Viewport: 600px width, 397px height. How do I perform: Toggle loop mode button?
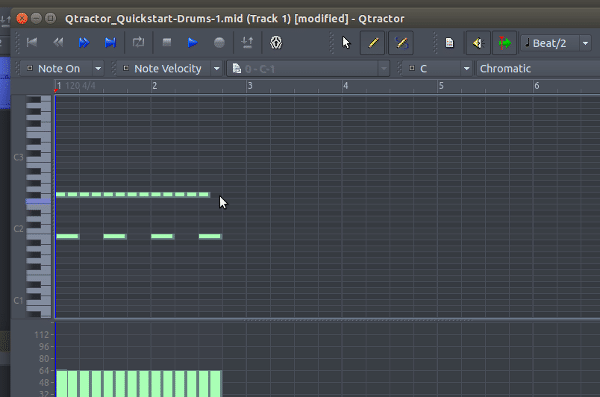(x=139, y=42)
